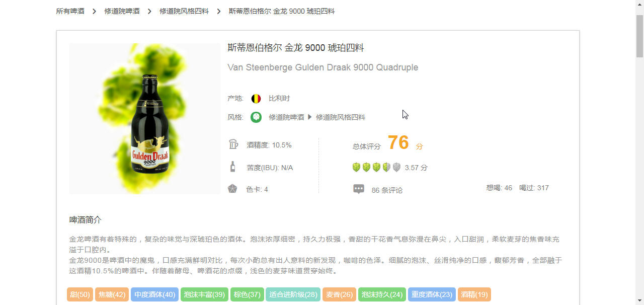Click the 喝过: 317 counter
The height and width of the screenshot is (305, 644).
pos(534,188)
